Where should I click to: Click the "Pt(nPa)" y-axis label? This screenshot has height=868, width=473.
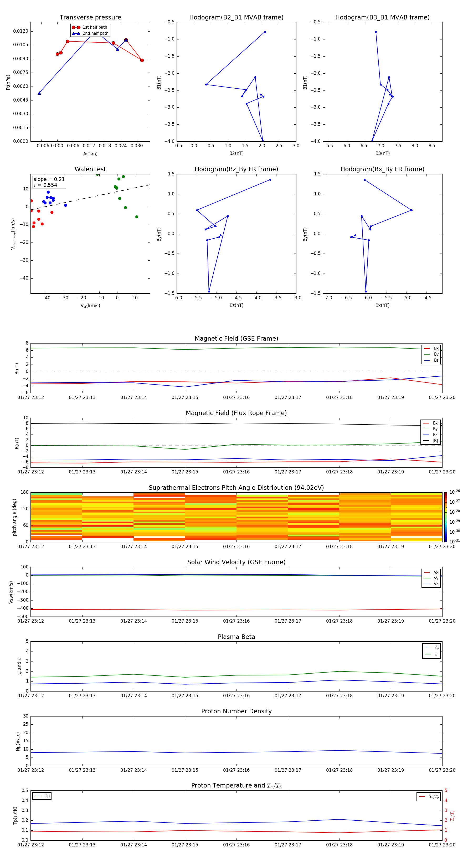[x=8, y=82]
